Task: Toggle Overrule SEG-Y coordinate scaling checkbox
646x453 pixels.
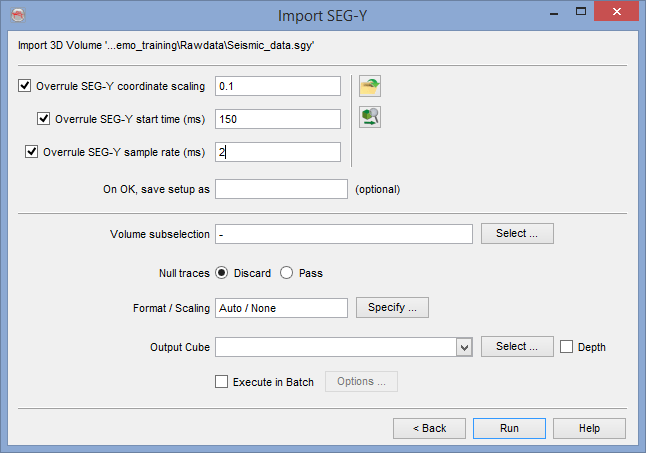Action: (25, 86)
